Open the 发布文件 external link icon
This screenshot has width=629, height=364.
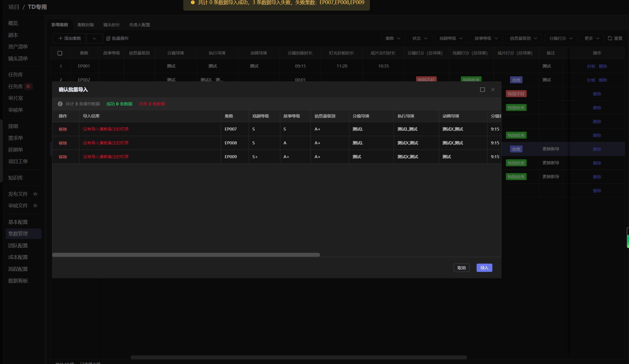coord(35,194)
